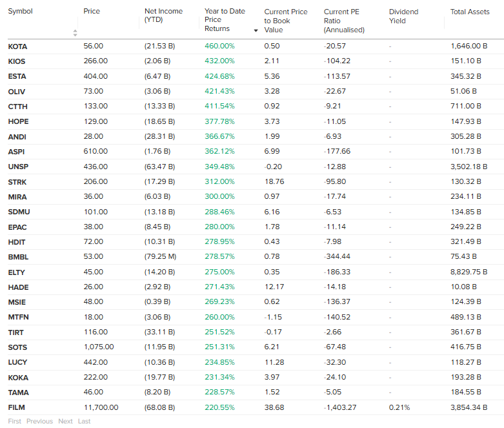Sort by Net Income (YTD) header
Viewport: 504px width, 428px height.
click(163, 15)
